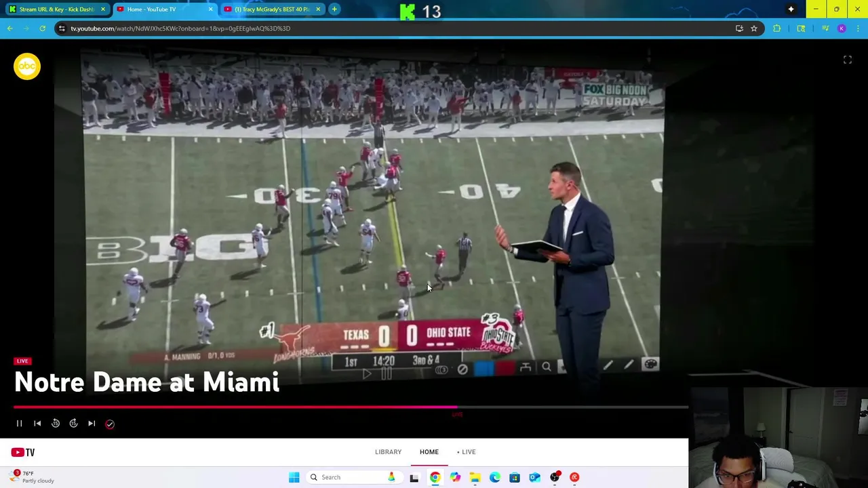The width and height of the screenshot is (868, 488).
Task: Reload the page with the refresh icon
Action: point(42,28)
